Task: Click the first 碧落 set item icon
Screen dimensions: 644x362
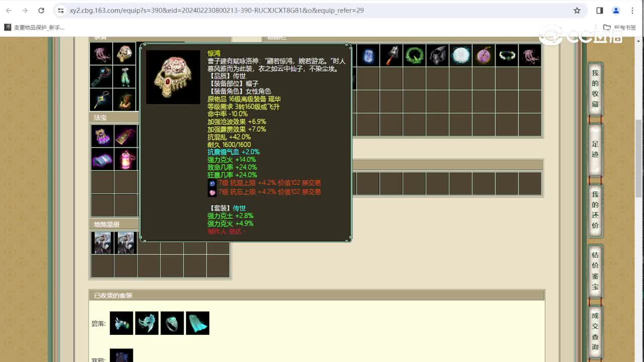Action: click(x=122, y=323)
